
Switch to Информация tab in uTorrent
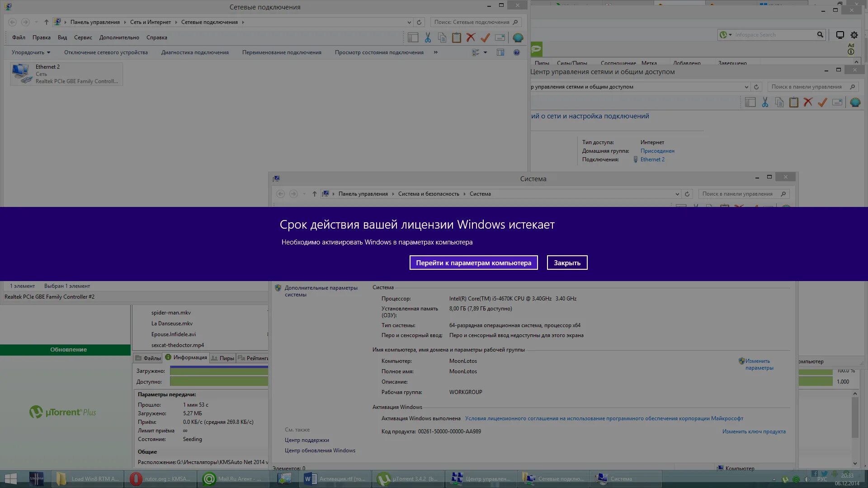186,357
